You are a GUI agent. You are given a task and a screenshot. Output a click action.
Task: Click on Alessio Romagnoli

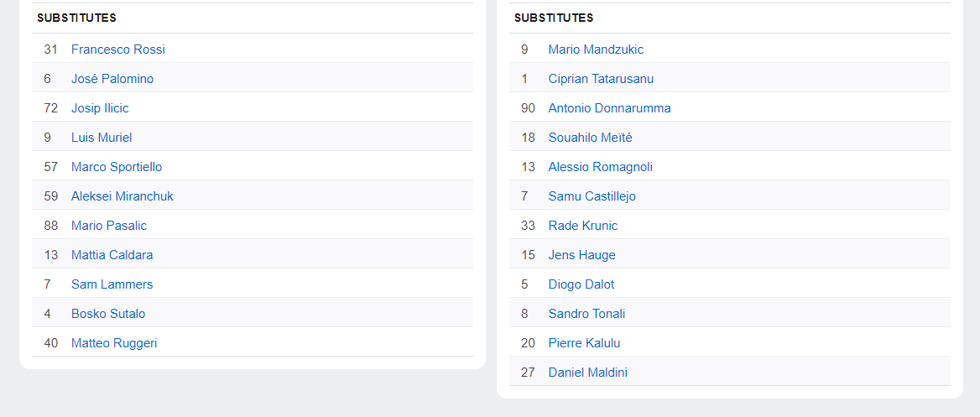(x=600, y=167)
